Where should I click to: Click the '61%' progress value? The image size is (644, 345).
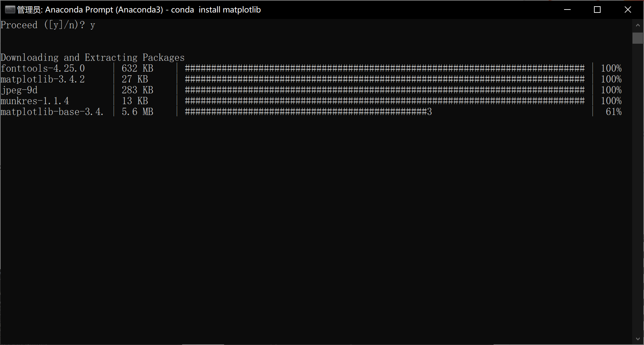[614, 112]
